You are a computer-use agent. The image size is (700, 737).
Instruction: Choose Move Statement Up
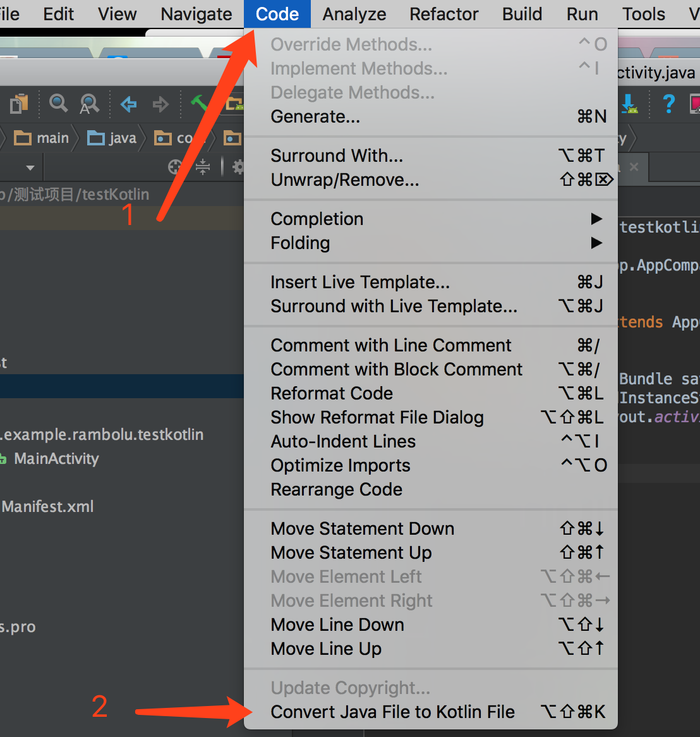point(431,552)
